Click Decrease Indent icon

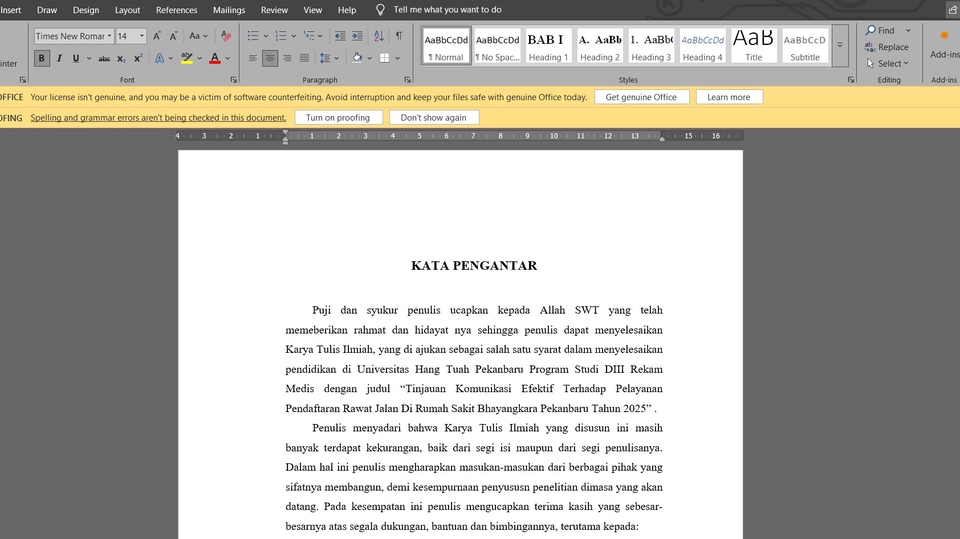(340, 36)
